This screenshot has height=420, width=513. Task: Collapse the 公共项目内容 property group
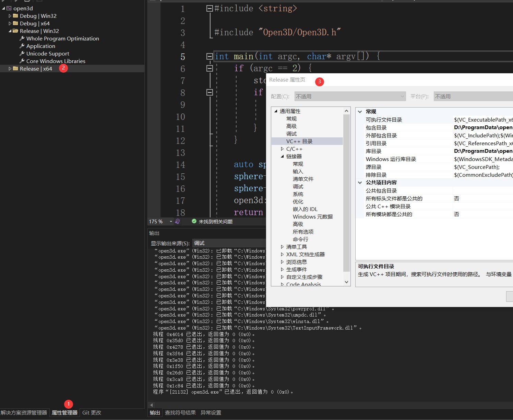360,183
